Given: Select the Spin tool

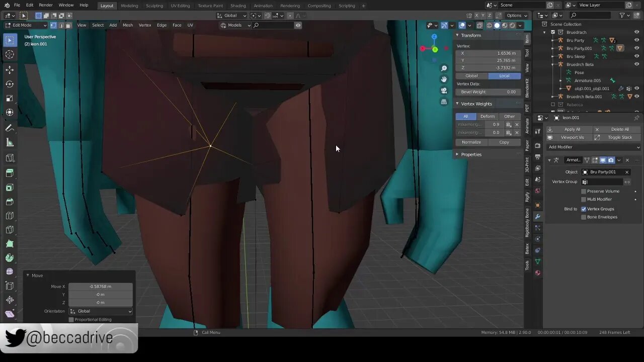Looking at the screenshot, I should [10, 258].
